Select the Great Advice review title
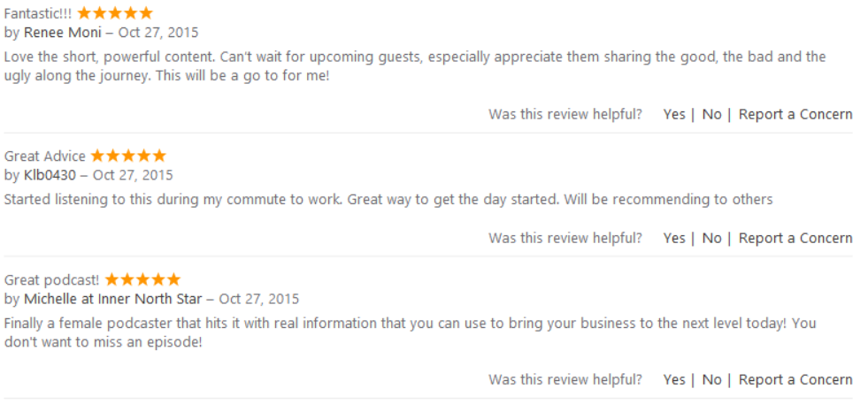This screenshot has height=404, width=868. (x=45, y=156)
